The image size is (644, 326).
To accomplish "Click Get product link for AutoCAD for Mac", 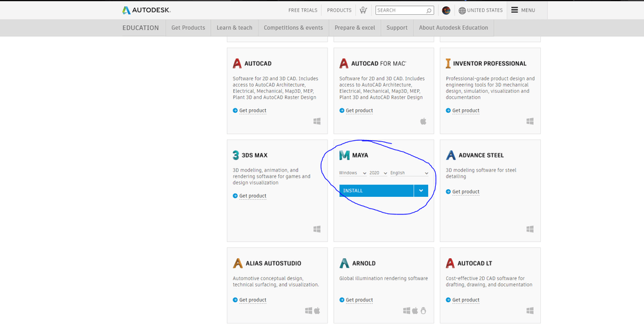I will 359,110.
